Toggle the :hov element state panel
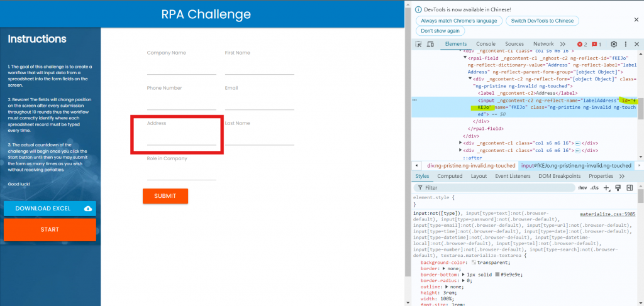Image resolution: width=644 pixels, height=306 pixels. pos(582,188)
